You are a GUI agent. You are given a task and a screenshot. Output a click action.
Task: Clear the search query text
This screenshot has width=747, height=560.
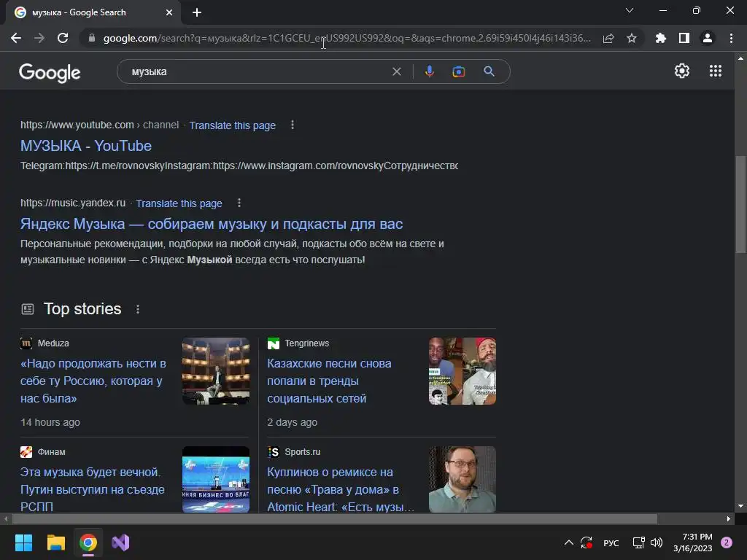pyautogui.click(x=396, y=71)
